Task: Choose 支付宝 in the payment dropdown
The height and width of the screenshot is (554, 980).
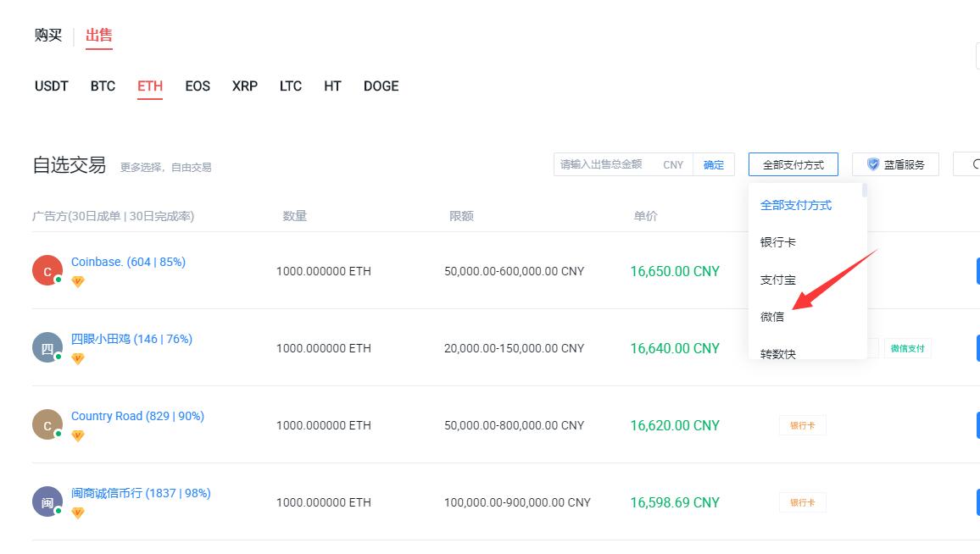Action: [777, 280]
